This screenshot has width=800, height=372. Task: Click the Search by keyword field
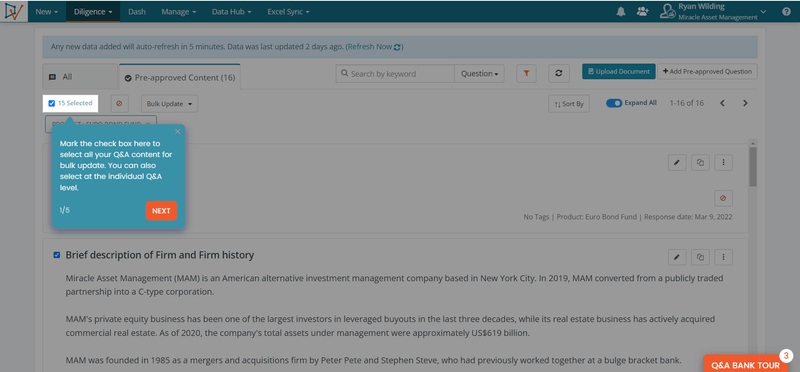pos(395,73)
